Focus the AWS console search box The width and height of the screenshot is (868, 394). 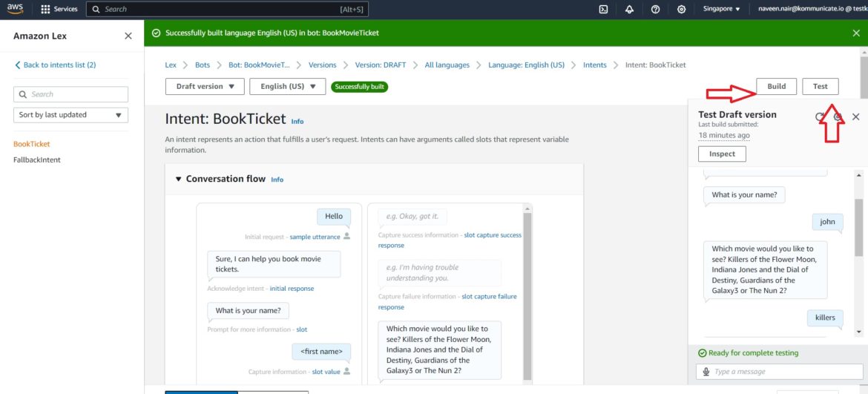(x=227, y=9)
